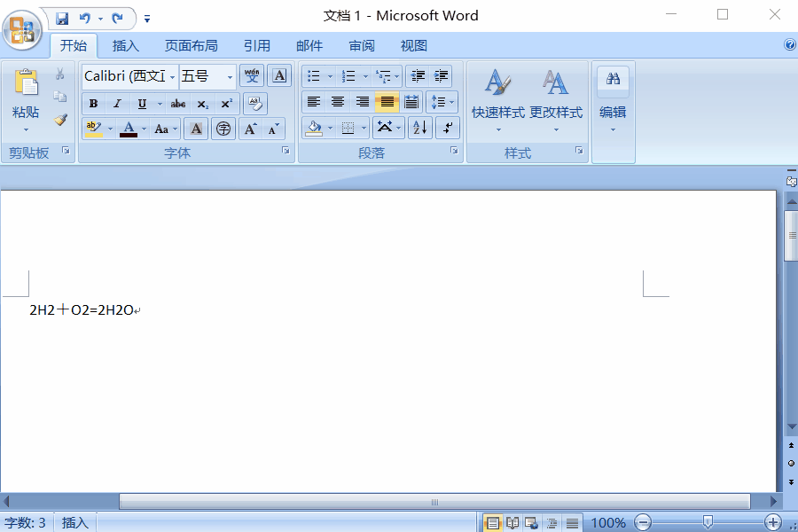798x532 pixels.
Task: Apply the font color swatch
Action: (x=129, y=129)
